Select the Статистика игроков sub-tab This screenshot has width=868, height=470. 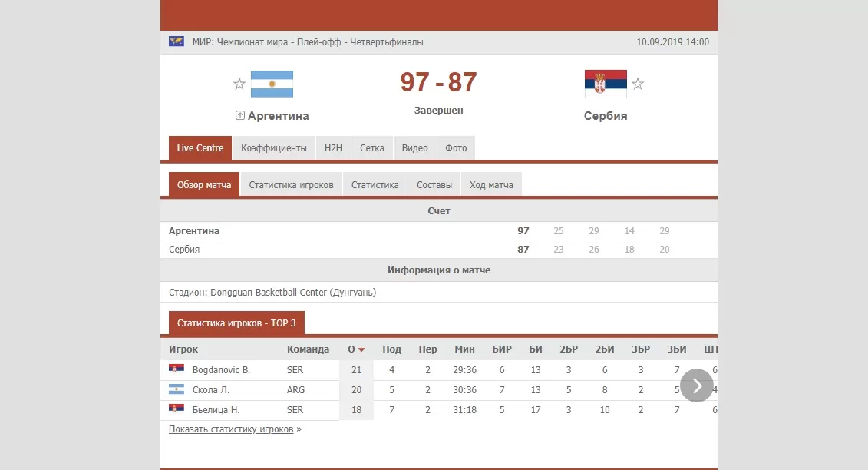coord(291,185)
